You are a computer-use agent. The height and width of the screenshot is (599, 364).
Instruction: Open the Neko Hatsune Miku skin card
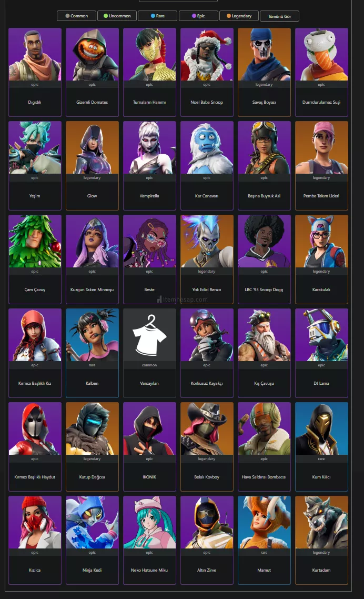click(149, 540)
